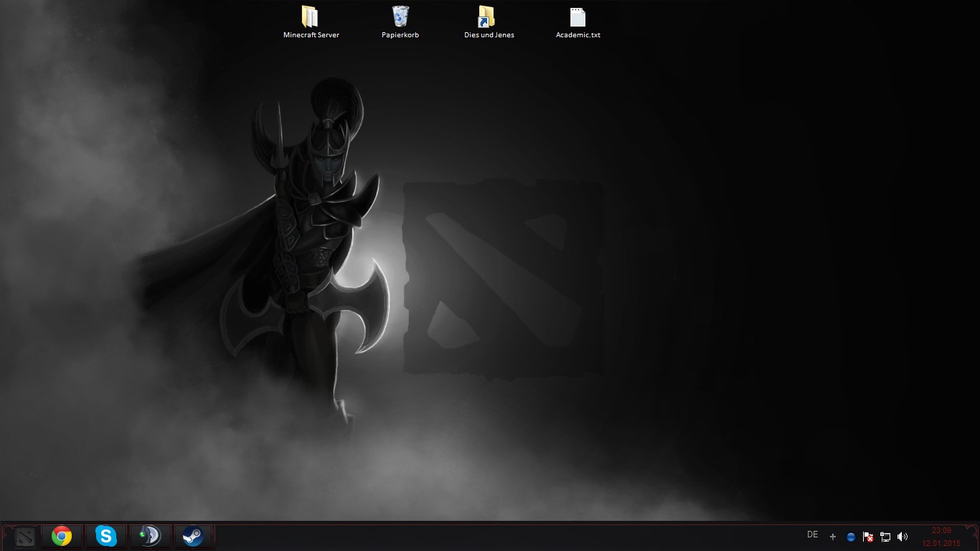Screen dimensions: 980x551
Task: Select the Academic.txt file icon
Action: point(578,22)
